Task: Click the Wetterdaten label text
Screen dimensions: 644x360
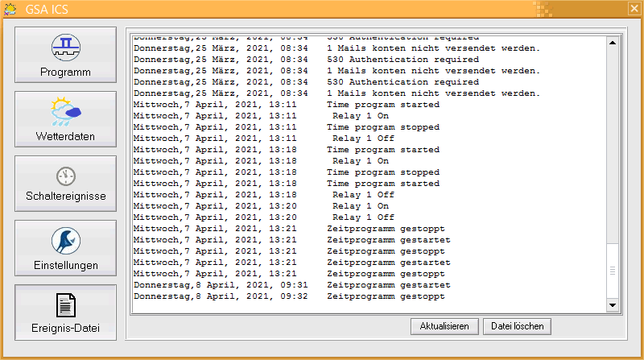Action: pyautogui.click(x=65, y=136)
